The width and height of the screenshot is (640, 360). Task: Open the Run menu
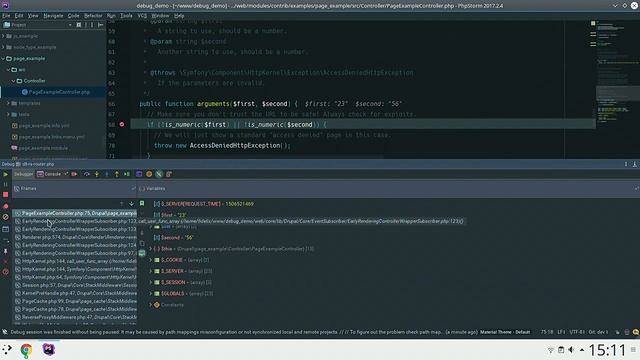click(111, 16)
